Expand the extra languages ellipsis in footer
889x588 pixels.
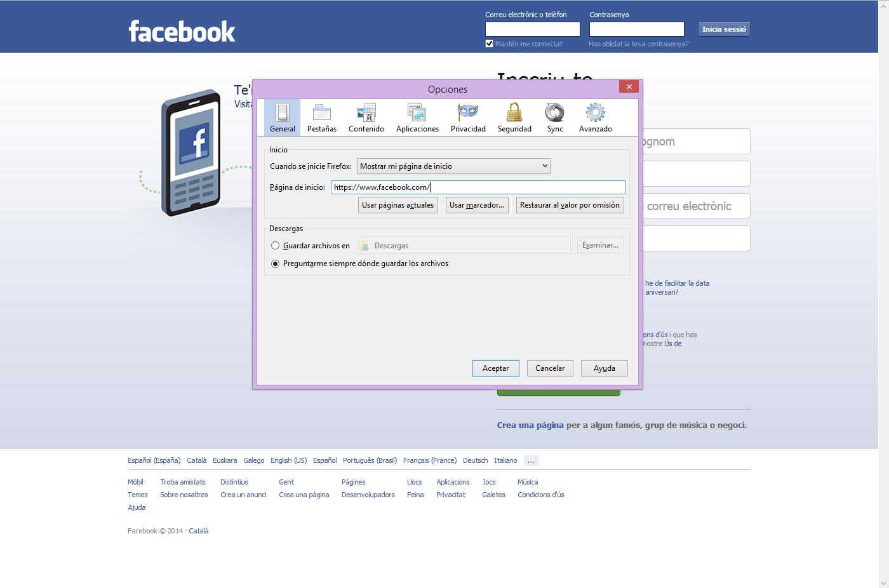coord(531,460)
